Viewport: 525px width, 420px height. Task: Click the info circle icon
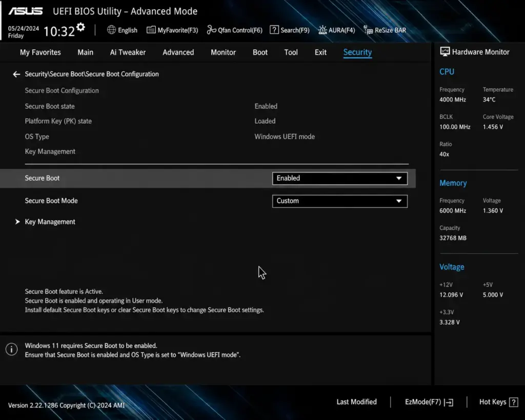(x=11, y=349)
